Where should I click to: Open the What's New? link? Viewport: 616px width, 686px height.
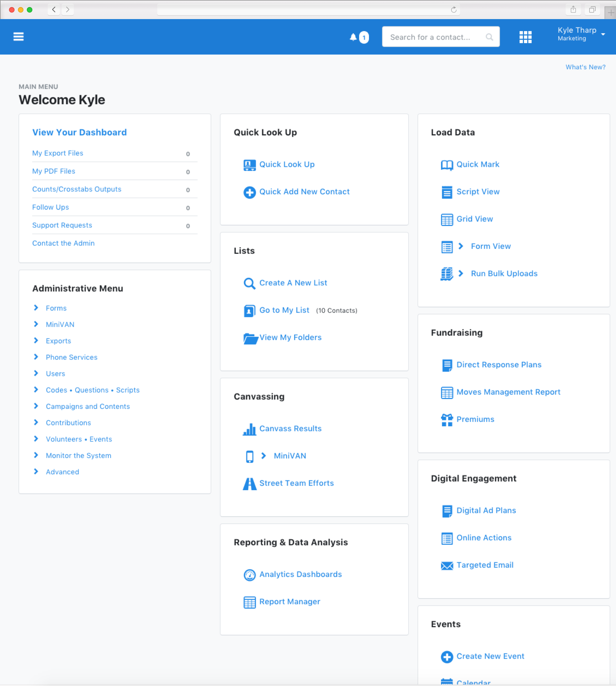pos(586,67)
